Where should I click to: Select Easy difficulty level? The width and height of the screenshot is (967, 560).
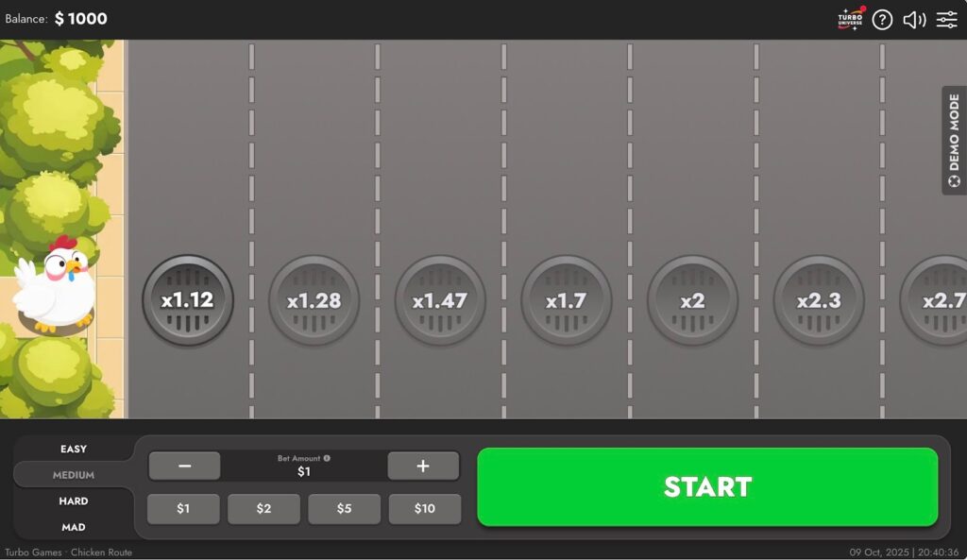[x=74, y=450]
